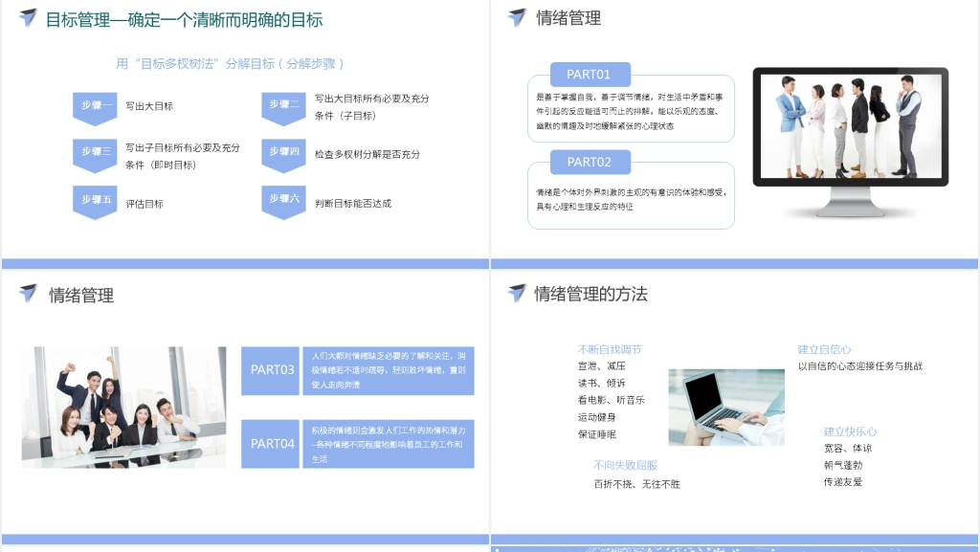Select the 步骤六 step badge
This screenshot has width=980, height=552.
(283, 202)
